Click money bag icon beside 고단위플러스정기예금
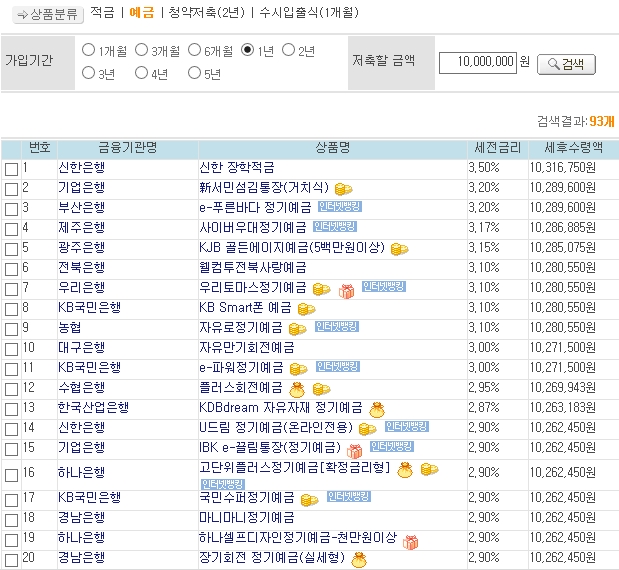This screenshot has width=619, height=570. point(405,470)
